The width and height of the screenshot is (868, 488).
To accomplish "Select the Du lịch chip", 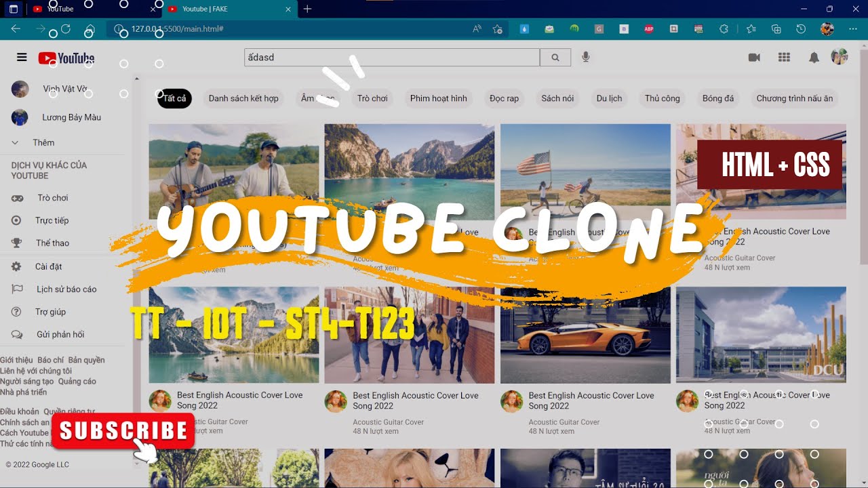I will pos(609,98).
